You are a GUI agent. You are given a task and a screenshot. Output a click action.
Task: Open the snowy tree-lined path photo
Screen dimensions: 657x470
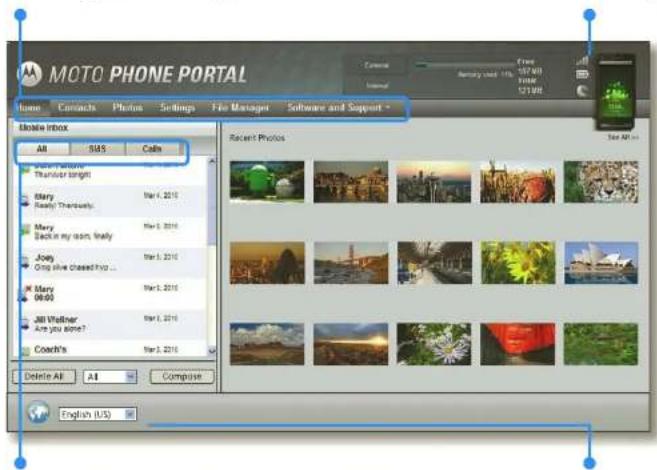point(434,263)
